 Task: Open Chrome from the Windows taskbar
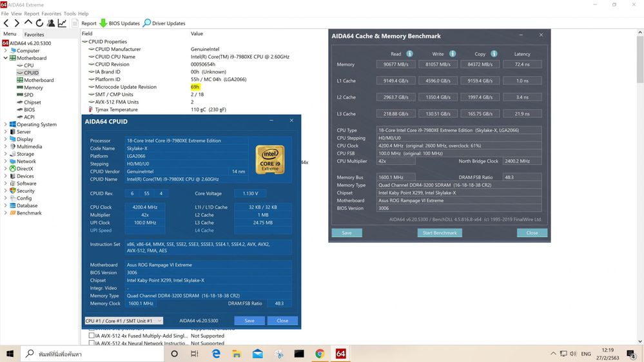tap(320, 354)
